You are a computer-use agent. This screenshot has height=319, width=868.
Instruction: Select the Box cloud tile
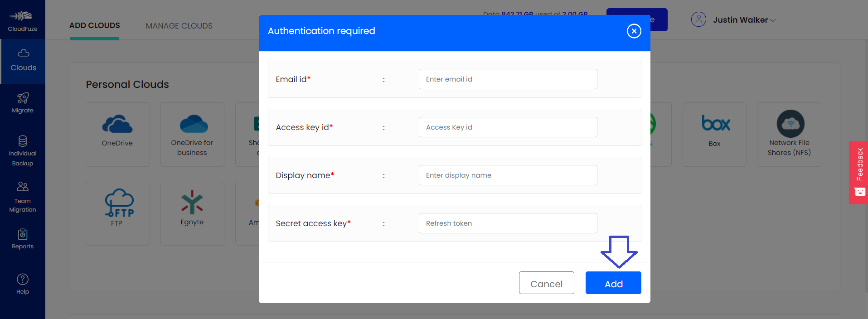pyautogui.click(x=714, y=134)
